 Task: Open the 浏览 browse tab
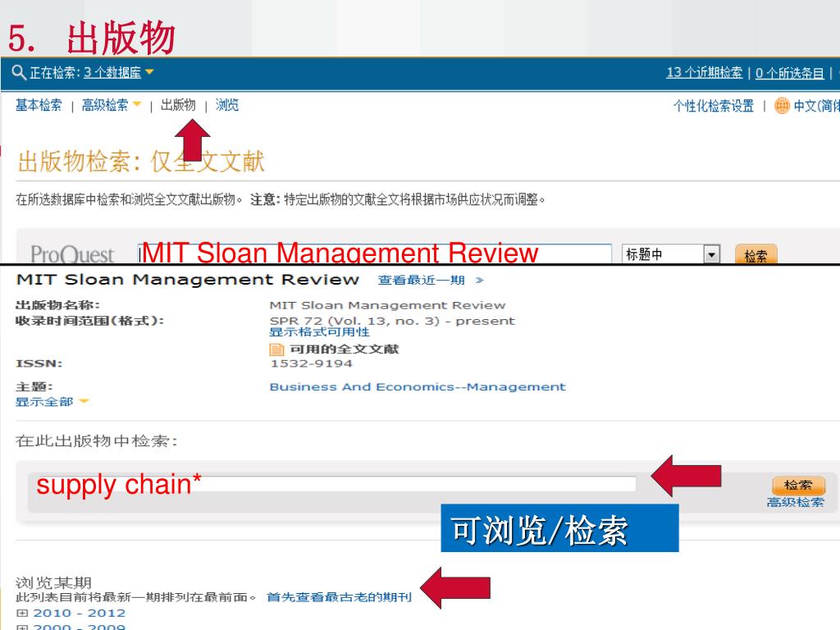pos(227,105)
